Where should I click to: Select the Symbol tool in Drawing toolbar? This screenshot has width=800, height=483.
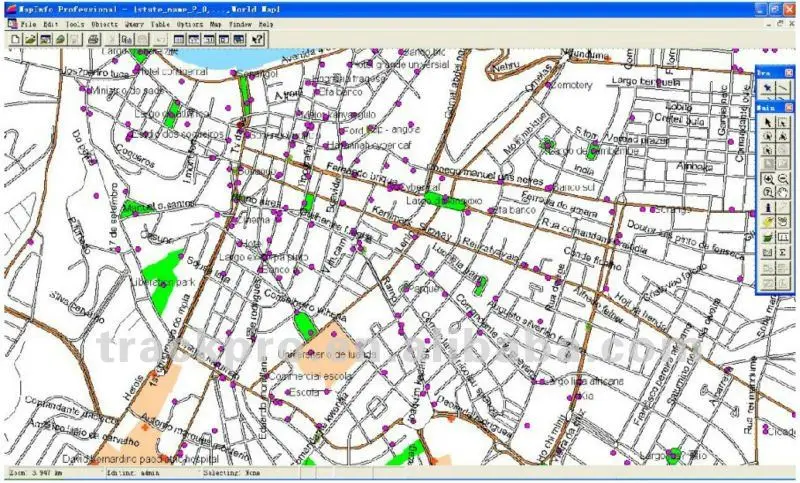(768, 89)
